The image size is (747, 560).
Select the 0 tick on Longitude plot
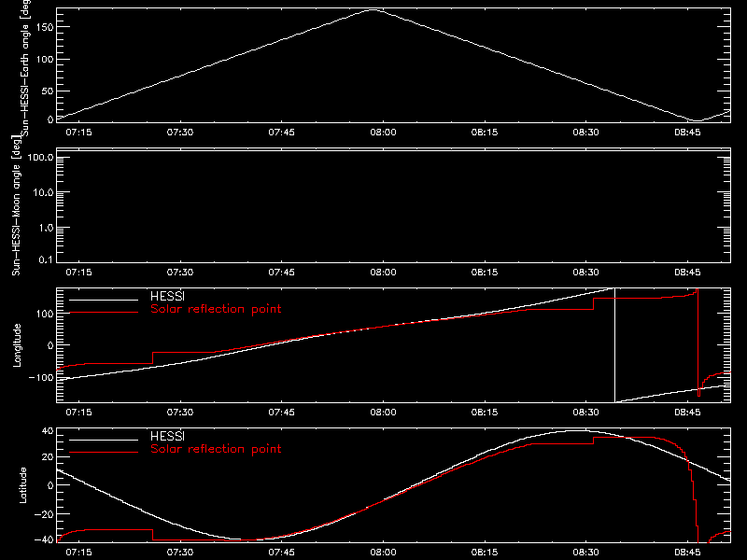(50, 345)
